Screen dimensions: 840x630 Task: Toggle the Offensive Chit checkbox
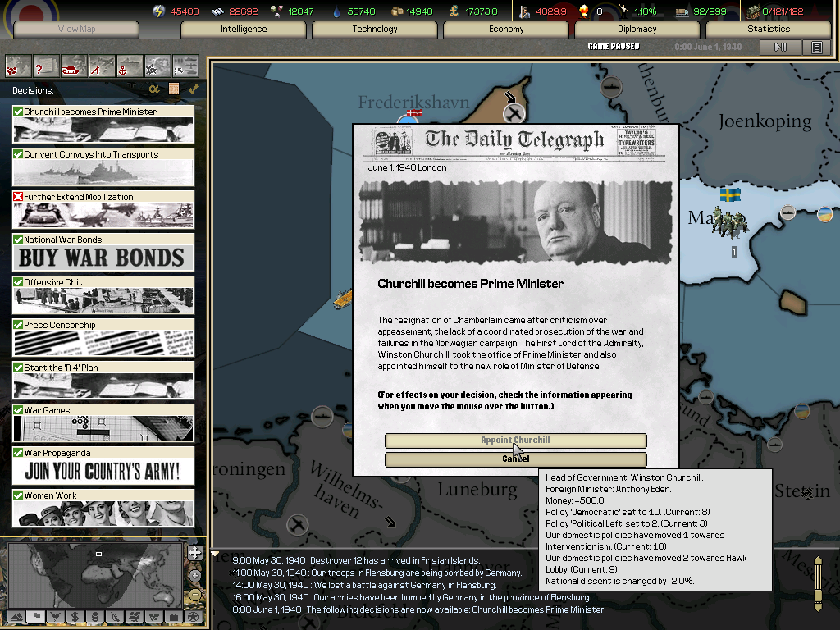(18, 282)
